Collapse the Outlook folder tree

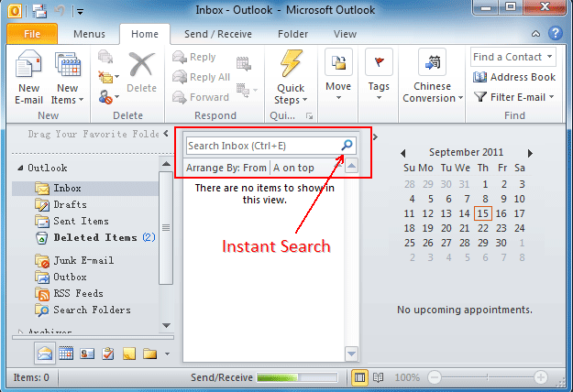coord(21,168)
